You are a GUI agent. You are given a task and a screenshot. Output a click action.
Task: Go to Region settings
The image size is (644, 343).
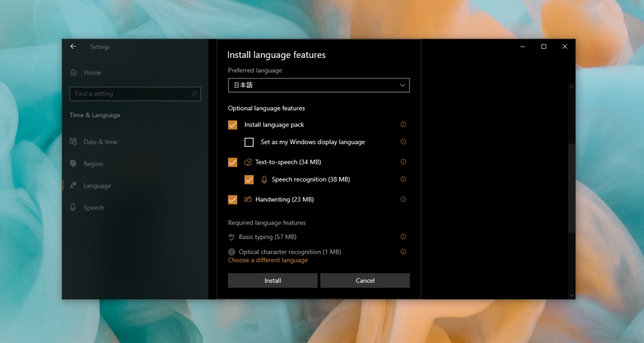click(x=93, y=164)
